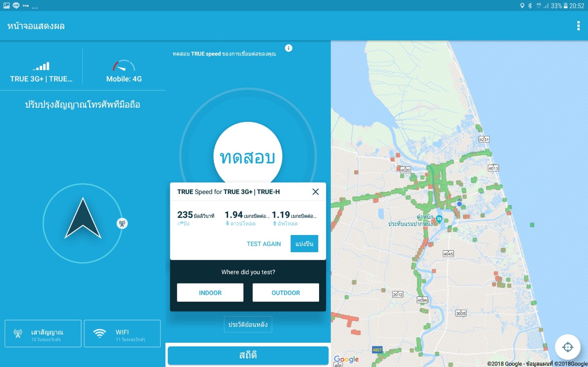Tap the camera place marker on map
Image resolution: width=588 pixels, height=367 pixels.
(x=439, y=219)
